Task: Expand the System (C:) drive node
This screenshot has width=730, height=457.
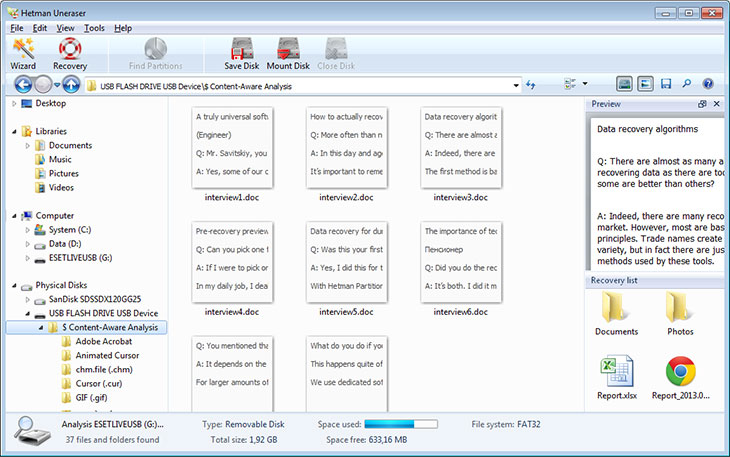Action: 27,230
